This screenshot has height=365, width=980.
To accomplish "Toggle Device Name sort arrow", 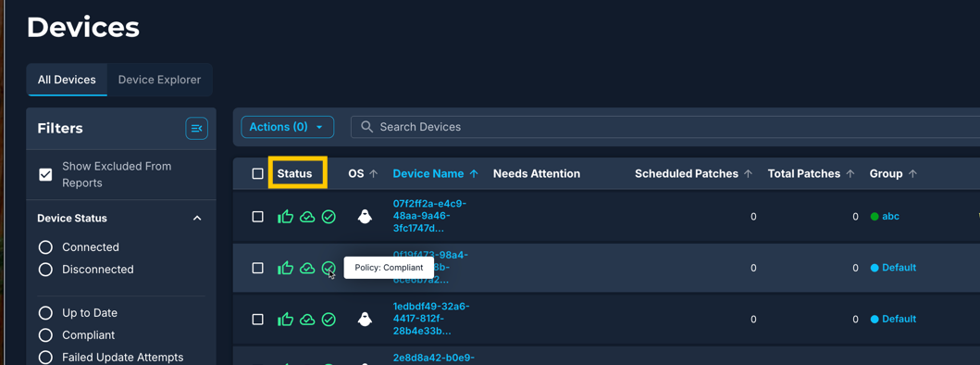I will pos(474,174).
